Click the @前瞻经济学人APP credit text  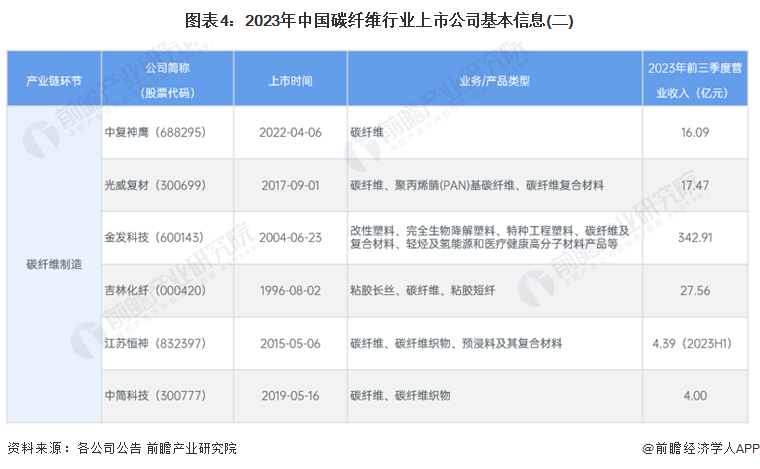click(x=700, y=449)
